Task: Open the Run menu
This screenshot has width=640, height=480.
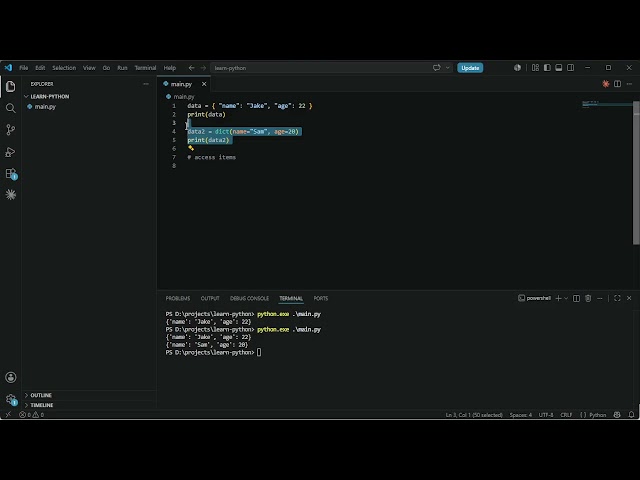Action: (122, 68)
